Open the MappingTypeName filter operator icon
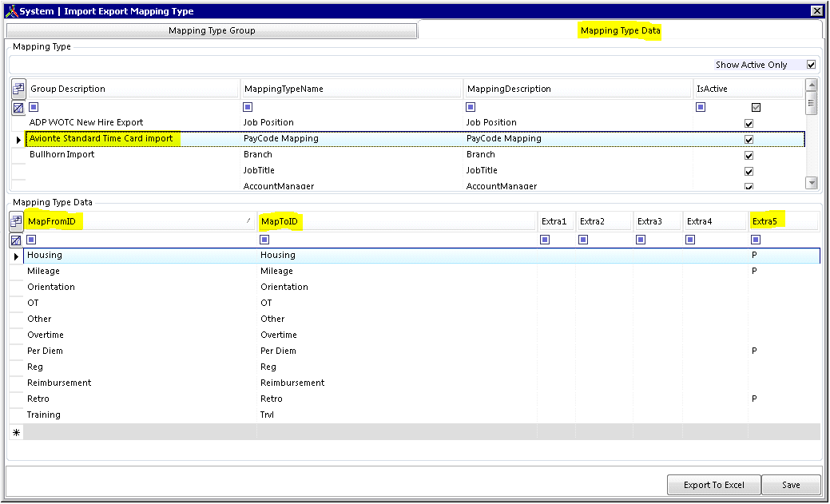The height and width of the screenshot is (504, 830). [248, 108]
